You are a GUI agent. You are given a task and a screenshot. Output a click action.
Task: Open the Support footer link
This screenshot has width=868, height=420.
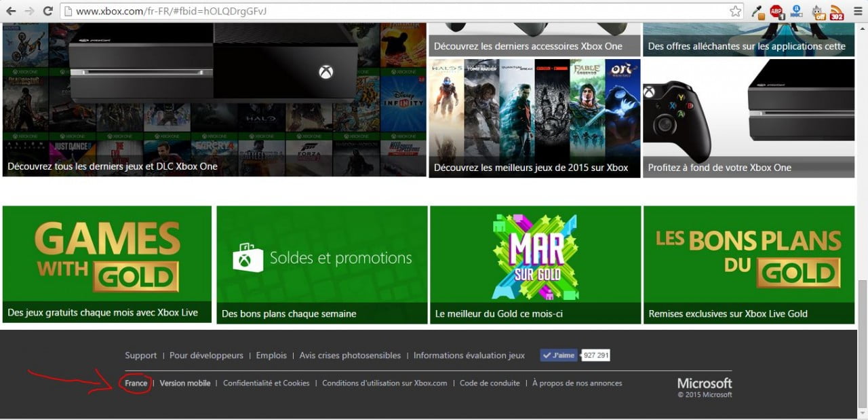pyautogui.click(x=141, y=356)
